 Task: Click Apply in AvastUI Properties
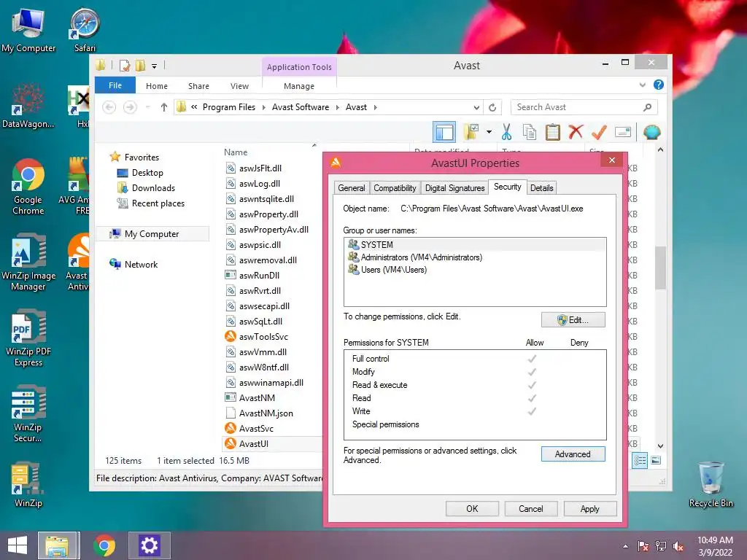589,508
